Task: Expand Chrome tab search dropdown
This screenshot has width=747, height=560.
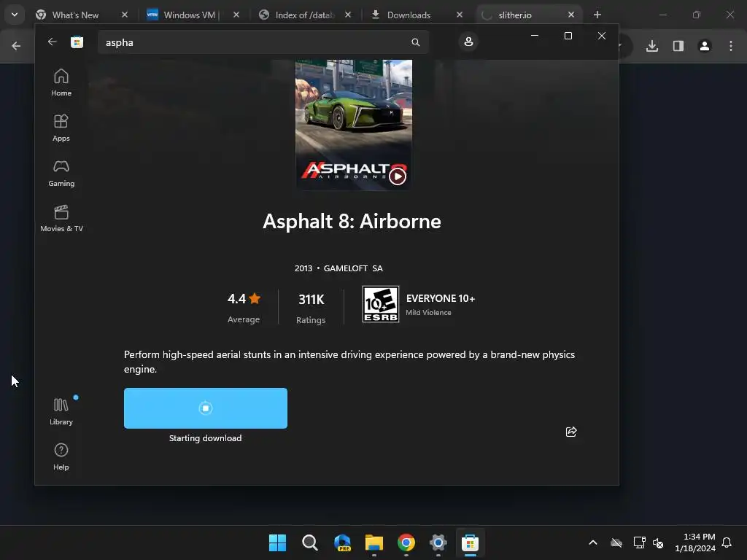Action: click(15, 15)
